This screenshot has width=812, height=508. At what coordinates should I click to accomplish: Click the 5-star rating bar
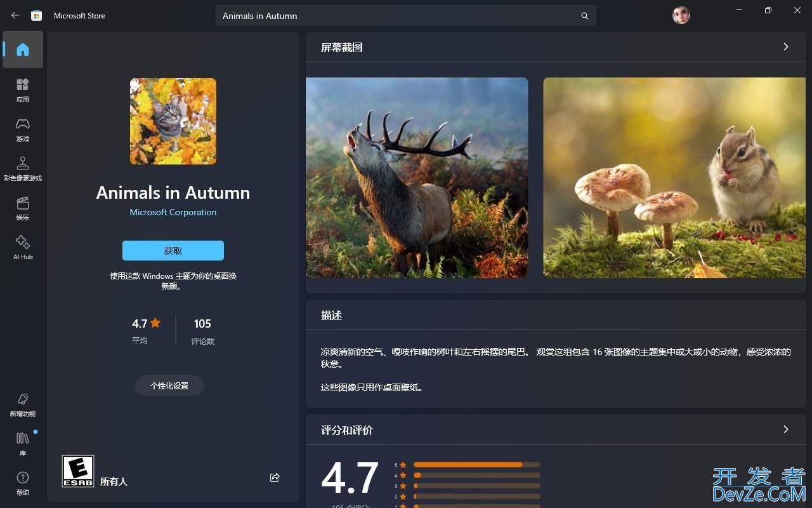(x=477, y=465)
